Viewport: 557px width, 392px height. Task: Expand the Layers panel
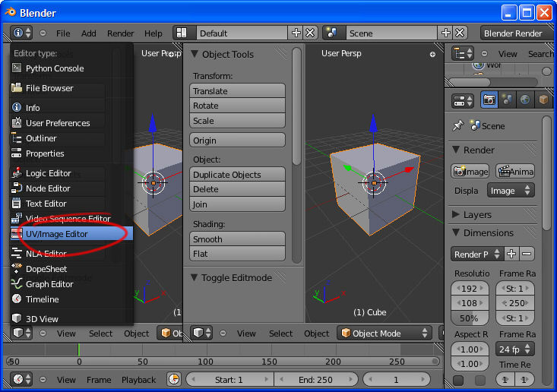[477, 215]
